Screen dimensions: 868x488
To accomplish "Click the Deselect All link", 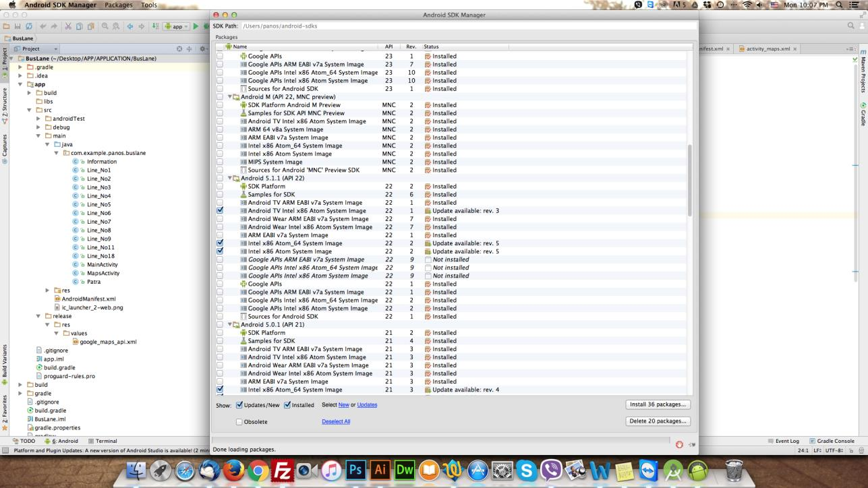I will [336, 422].
